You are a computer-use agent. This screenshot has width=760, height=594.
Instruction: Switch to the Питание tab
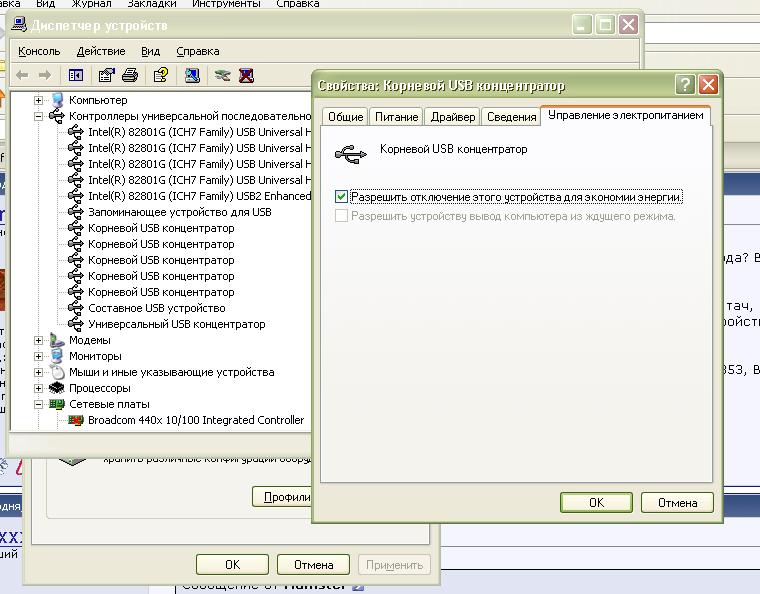[396, 117]
